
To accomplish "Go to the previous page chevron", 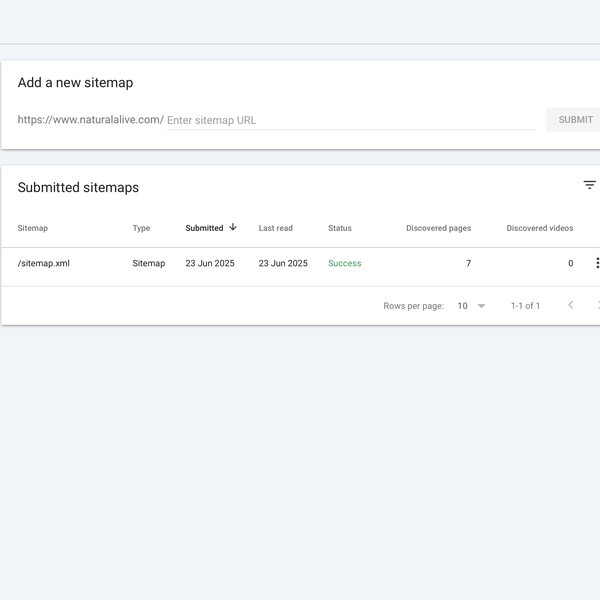I will 570,305.
